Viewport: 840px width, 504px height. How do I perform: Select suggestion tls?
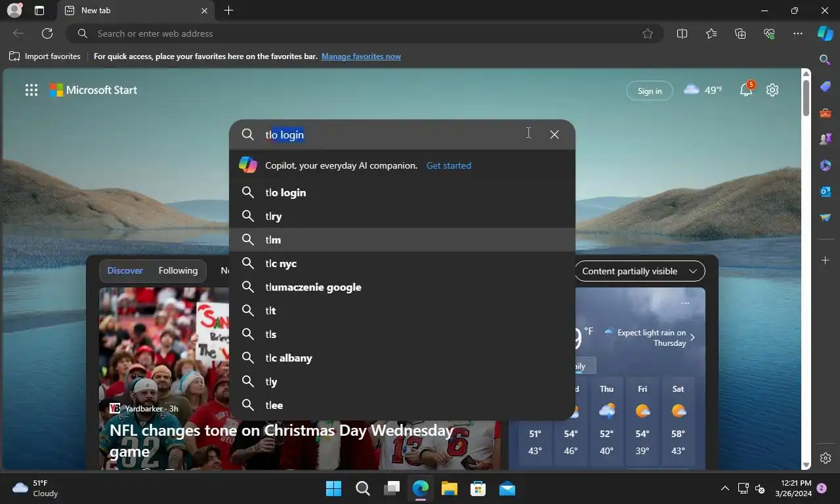pos(402,334)
